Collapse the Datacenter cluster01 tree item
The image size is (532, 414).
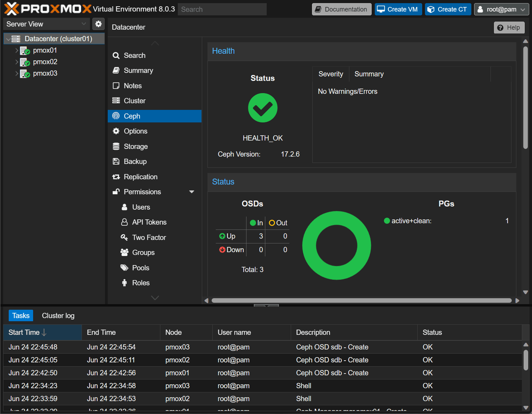pos(8,39)
